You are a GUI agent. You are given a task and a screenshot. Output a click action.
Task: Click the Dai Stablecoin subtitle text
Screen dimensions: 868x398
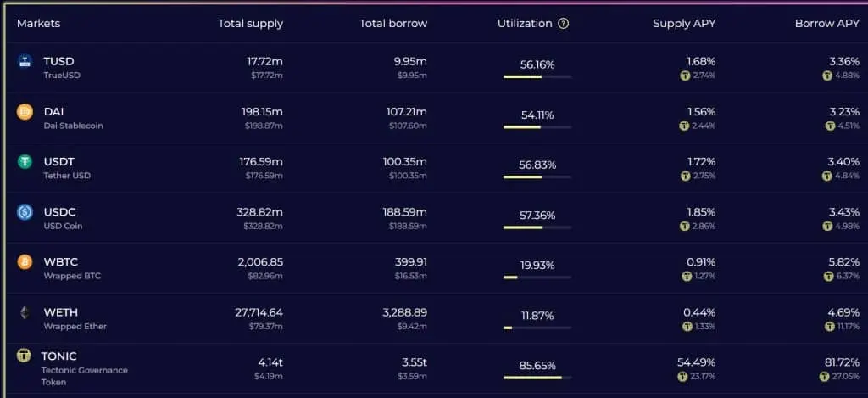73,126
